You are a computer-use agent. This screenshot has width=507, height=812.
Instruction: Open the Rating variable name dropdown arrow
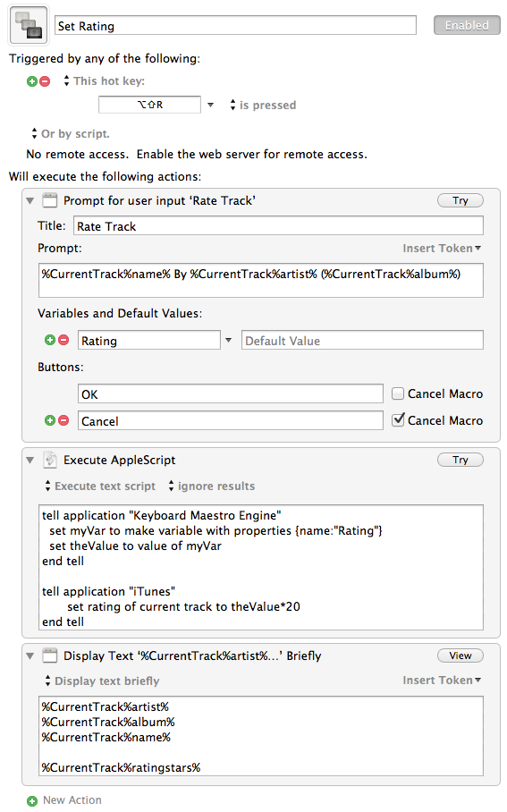[228, 340]
